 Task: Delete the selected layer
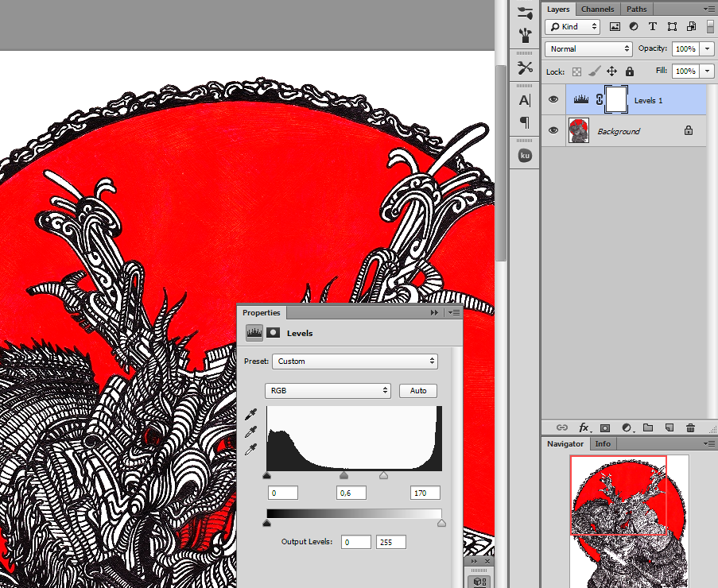690,427
